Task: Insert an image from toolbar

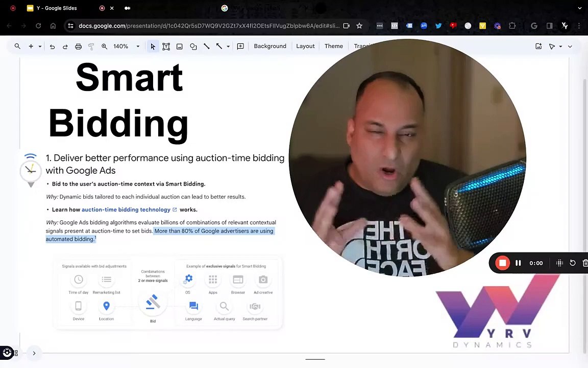Action: (180, 46)
